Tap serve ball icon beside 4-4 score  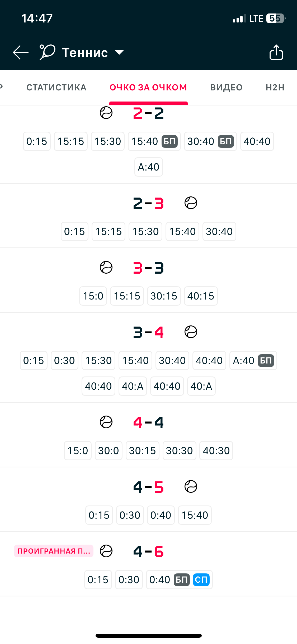point(106,422)
